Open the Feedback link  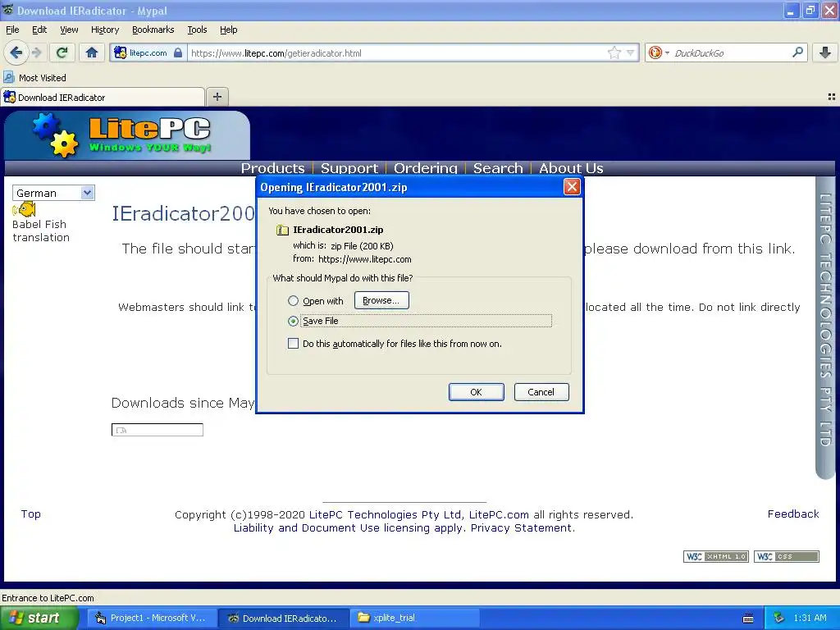click(x=793, y=514)
